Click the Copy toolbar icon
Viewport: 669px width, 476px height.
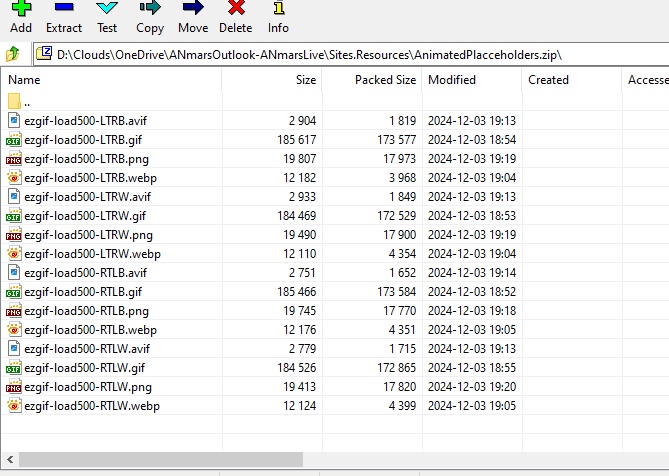click(x=150, y=10)
